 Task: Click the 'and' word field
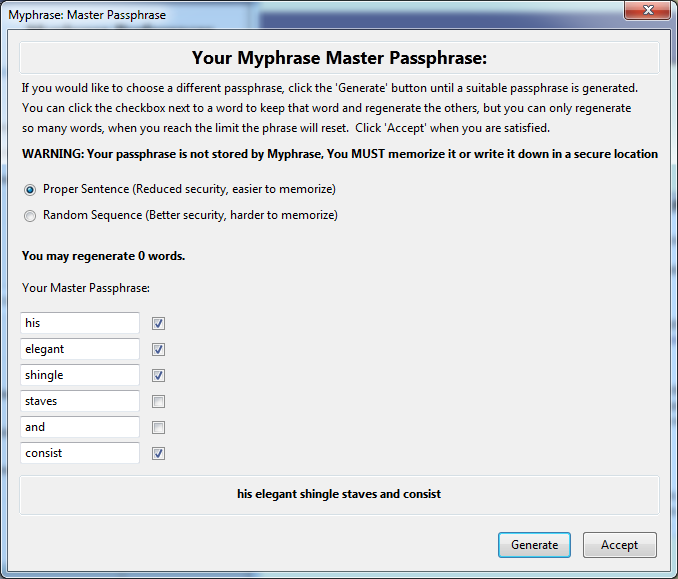pyautogui.click(x=80, y=427)
